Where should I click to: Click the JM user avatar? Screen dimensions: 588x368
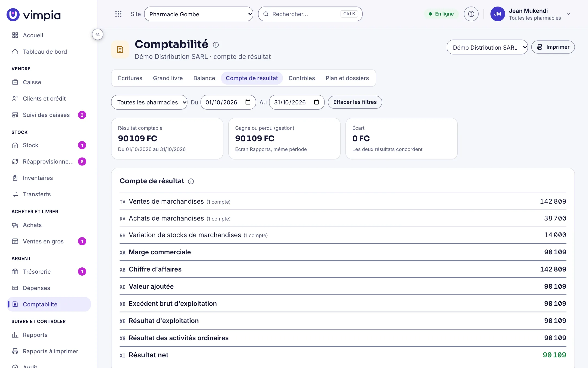coord(497,14)
